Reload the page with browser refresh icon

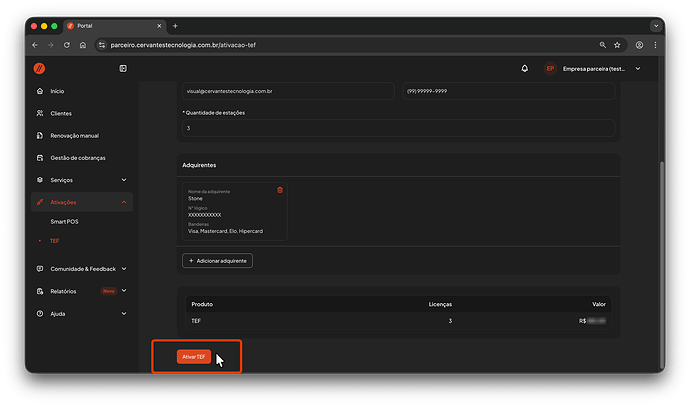click(x=67, y=45)
